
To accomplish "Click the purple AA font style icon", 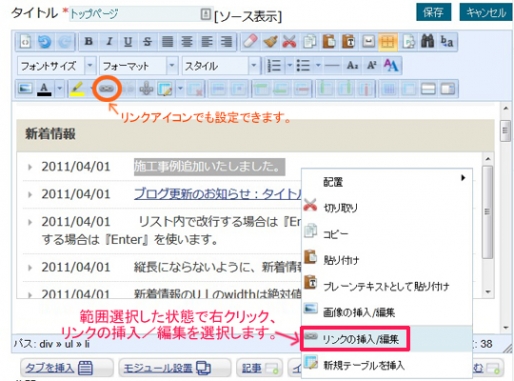I will 391,66.
